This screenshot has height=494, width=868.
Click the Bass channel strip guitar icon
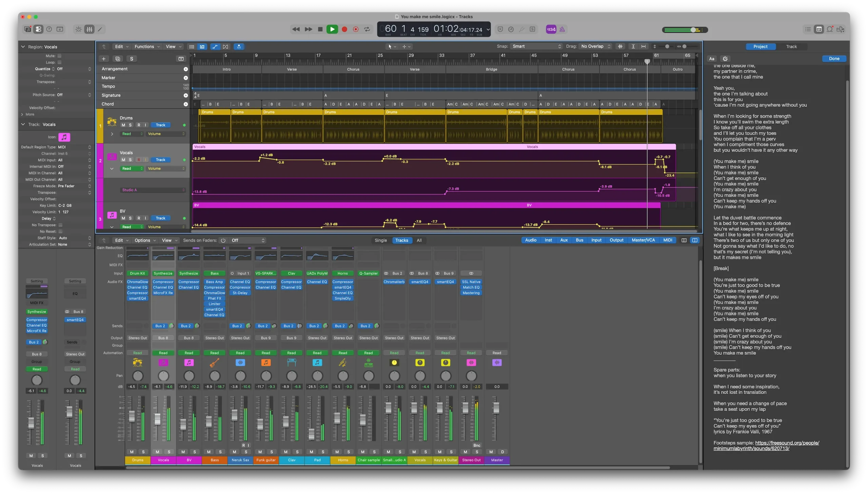[215, 362]
